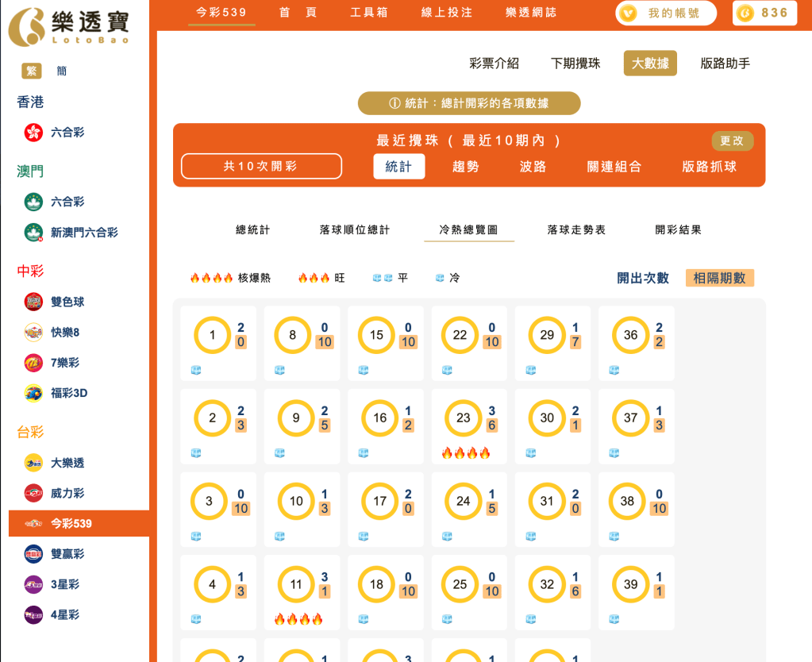Open the 威力彩 page
812x662 pixels.
point(33,493)
